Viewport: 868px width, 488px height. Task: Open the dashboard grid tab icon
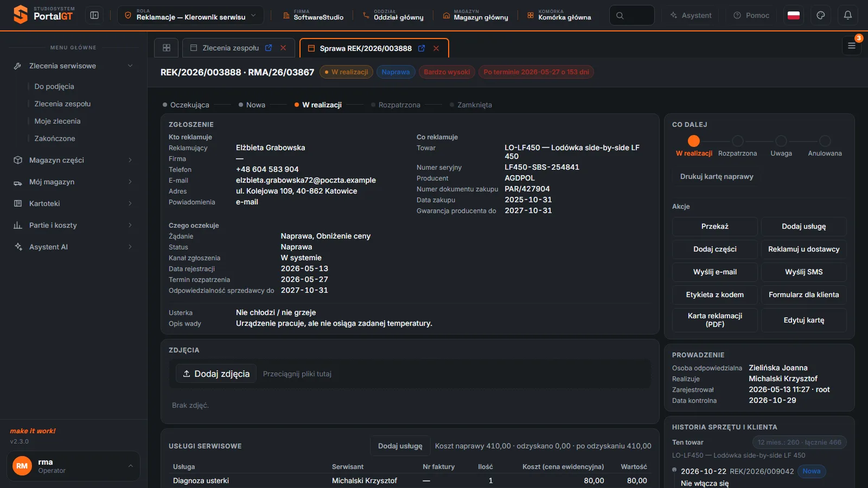point(167,48)
